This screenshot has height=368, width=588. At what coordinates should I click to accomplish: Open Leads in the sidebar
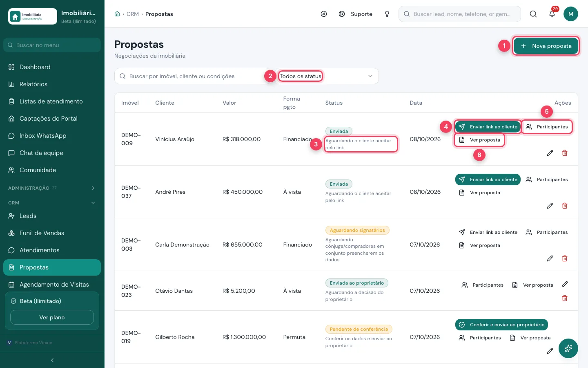click(52, 216)
